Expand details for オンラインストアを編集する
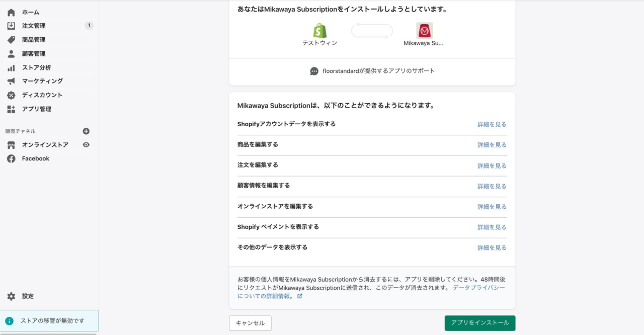 492,207
